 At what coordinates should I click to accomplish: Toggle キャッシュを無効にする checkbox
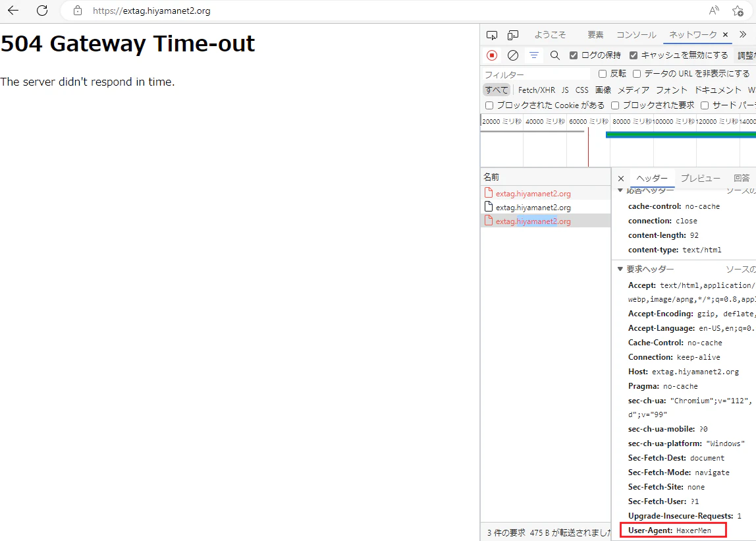click(x=634, y=55)
